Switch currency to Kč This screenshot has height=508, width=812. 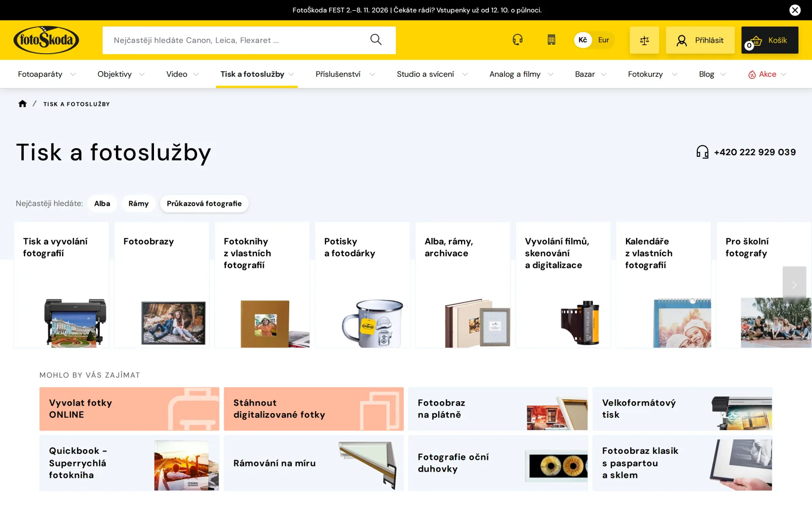point(582,40)
